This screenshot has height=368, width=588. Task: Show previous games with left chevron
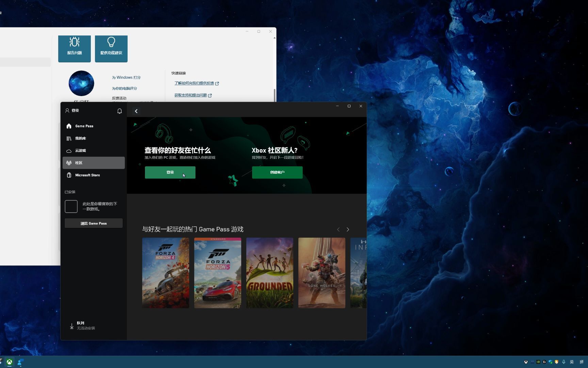(x=338, y=230)
